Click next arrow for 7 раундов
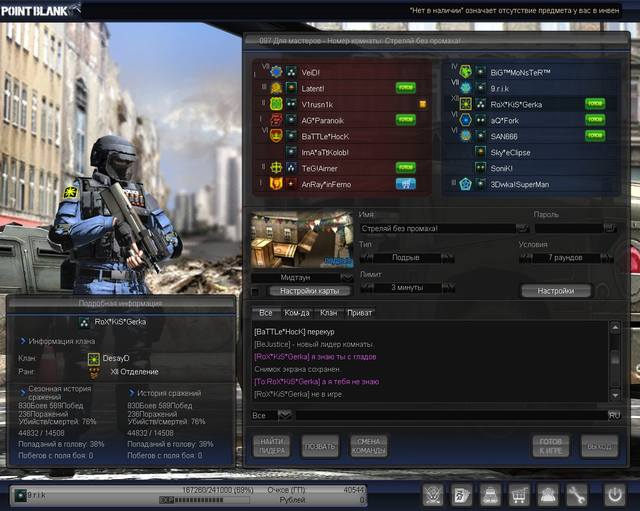 pos(607,258)
